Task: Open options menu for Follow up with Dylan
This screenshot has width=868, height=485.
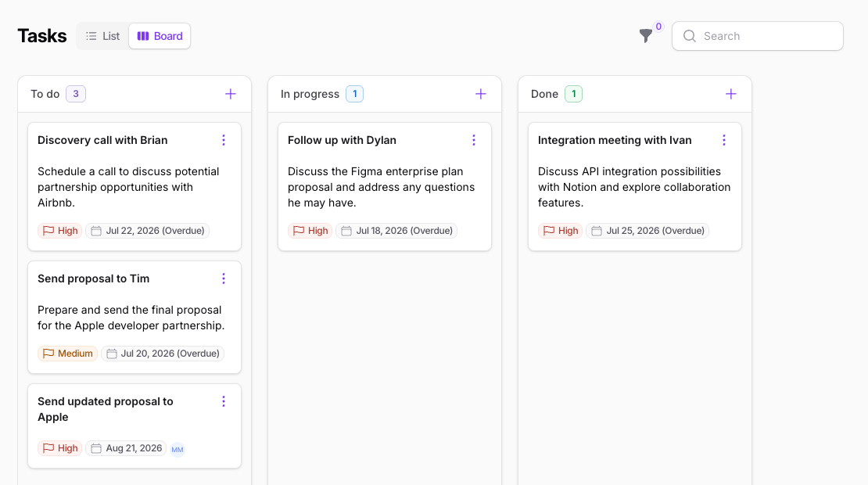Action: [x=474, y=140]
